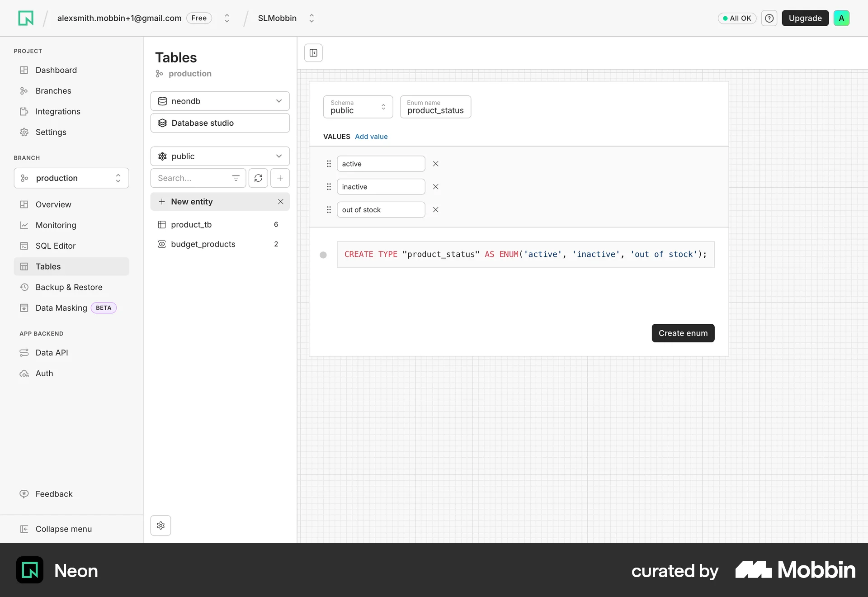Click the Enum name field product_status
Viewport: 868px width, 597px height.
coord(435,107)
